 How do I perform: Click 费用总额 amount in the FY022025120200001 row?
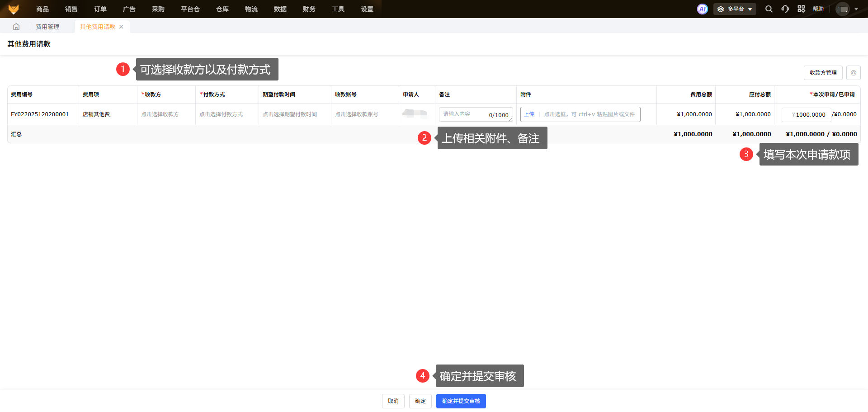[x=694, y=114]
